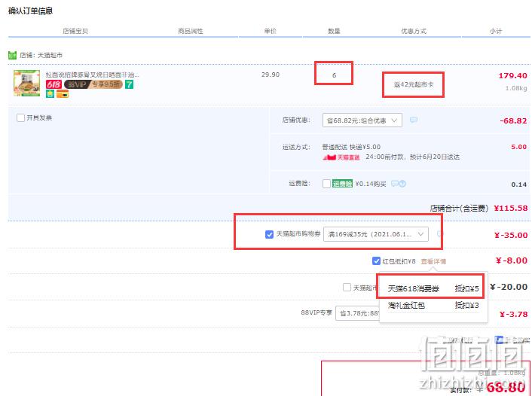The width and height of the screenshot is (532, 396).
Task: Click the 查看详情 link
Action: 433,261
